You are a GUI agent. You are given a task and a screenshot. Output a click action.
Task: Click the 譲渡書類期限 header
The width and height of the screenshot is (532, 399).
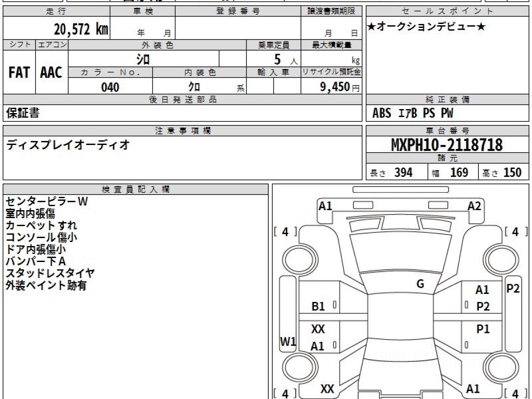tap(331, 12)
